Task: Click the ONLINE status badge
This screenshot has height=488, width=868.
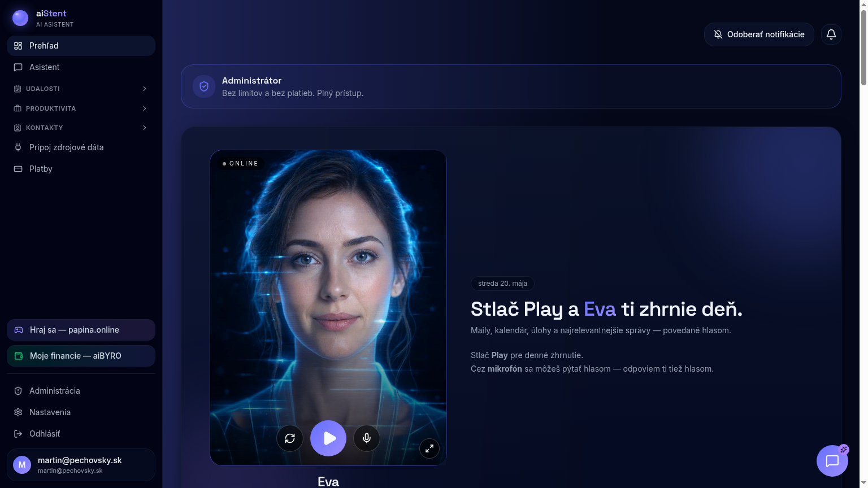Action: click(240, 163)
